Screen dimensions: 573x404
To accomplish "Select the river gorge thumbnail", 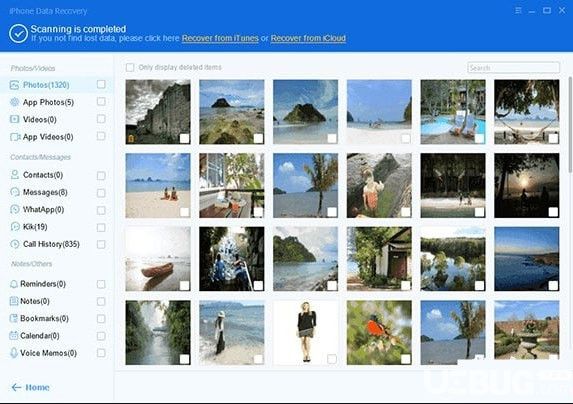I will (158, 332).
